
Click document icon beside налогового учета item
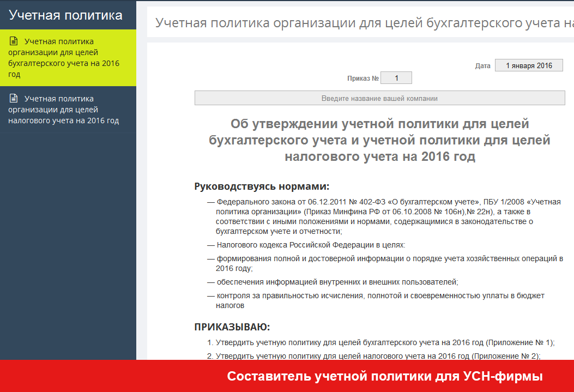[14, 98]
